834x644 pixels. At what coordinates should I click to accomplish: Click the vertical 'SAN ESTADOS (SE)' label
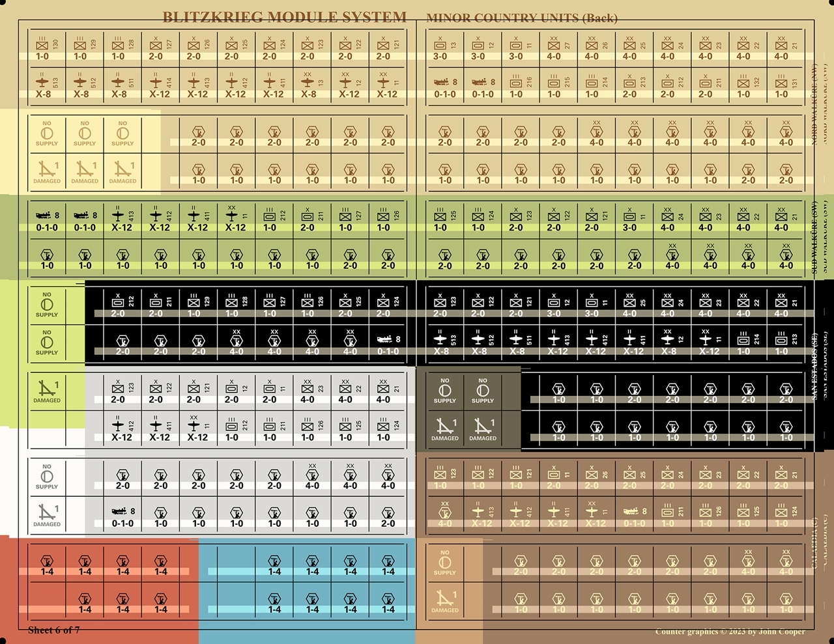click(814, 365)
